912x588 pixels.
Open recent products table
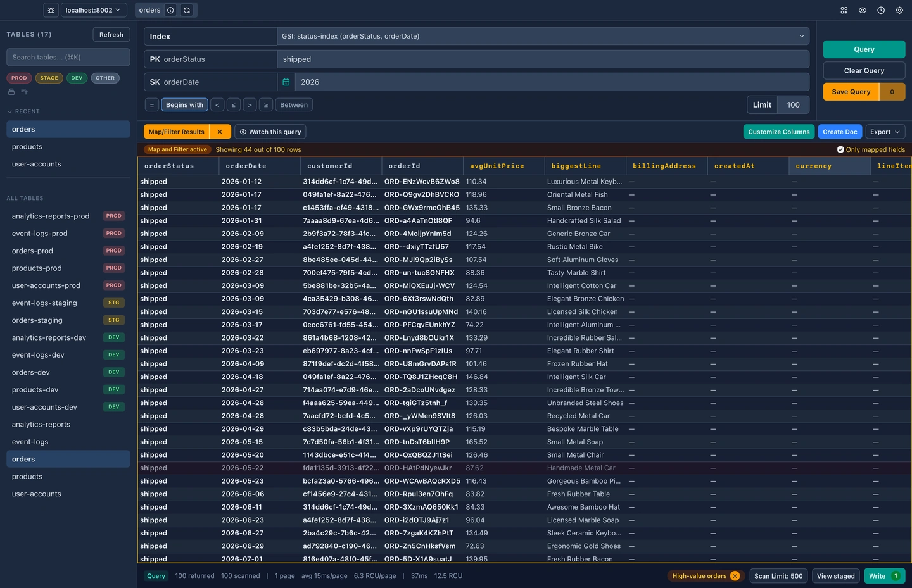click(68, 147)
